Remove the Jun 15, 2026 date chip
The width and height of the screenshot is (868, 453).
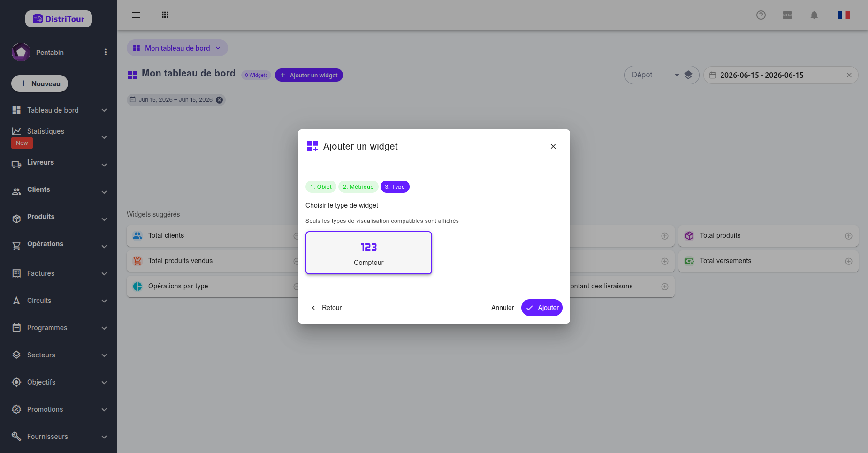[x=219, y=100]
